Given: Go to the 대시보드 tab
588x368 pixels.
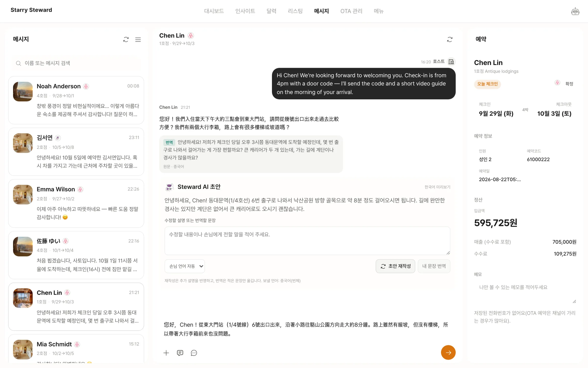Looking at the screenshot, I should pos(214,11).
